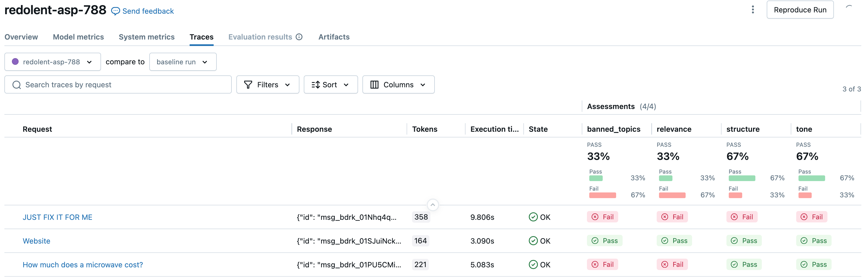Screen dimensions: 868x280
Task: Click the Columns layout icon
Action: [x=374, y=85]
